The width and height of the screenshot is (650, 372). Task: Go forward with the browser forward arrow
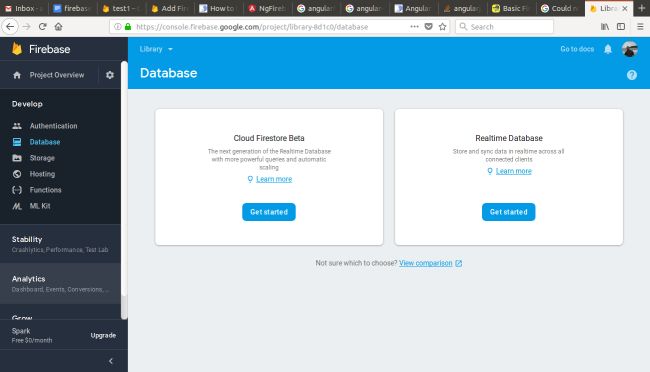pos(27,27)
